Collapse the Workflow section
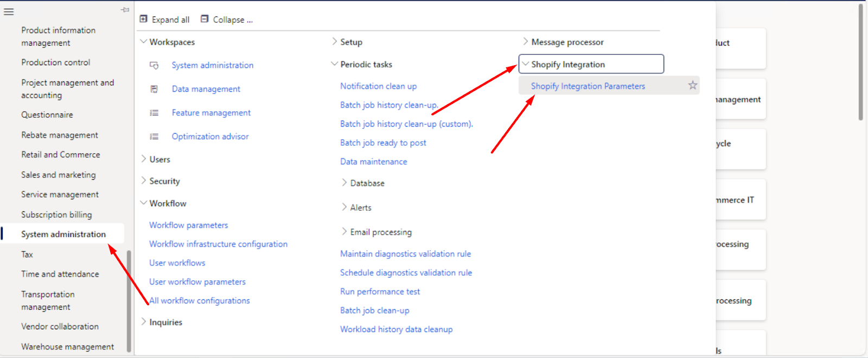Viewport: 868px width, 358px height. pos(144,203)
